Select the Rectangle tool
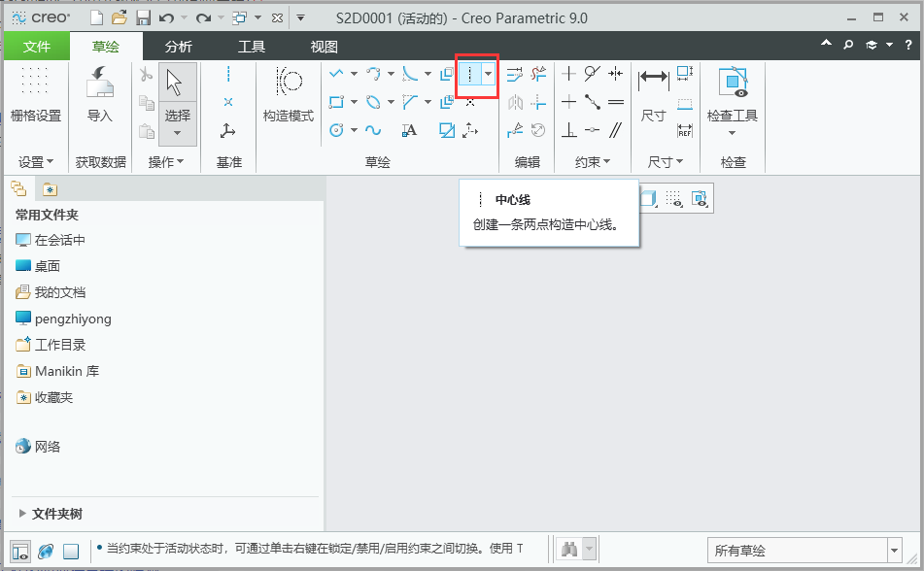This screenshot has width=924, height=571. (336, 102)
